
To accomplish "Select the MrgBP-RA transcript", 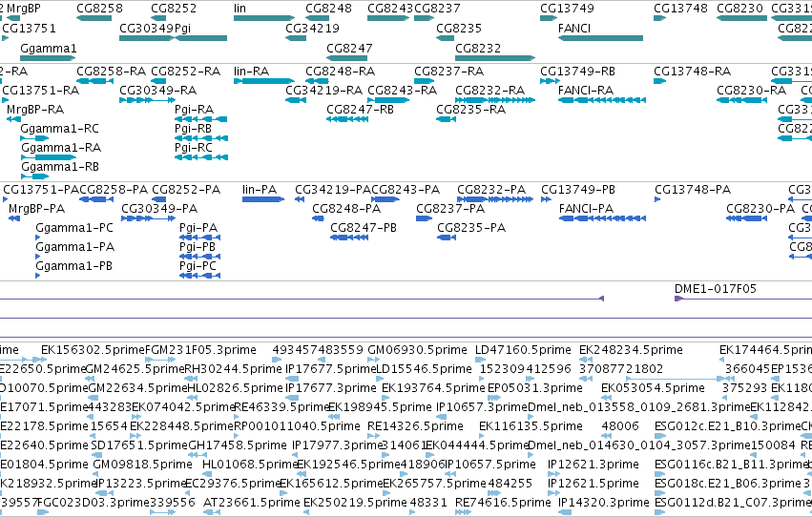I will click(13, 119).
